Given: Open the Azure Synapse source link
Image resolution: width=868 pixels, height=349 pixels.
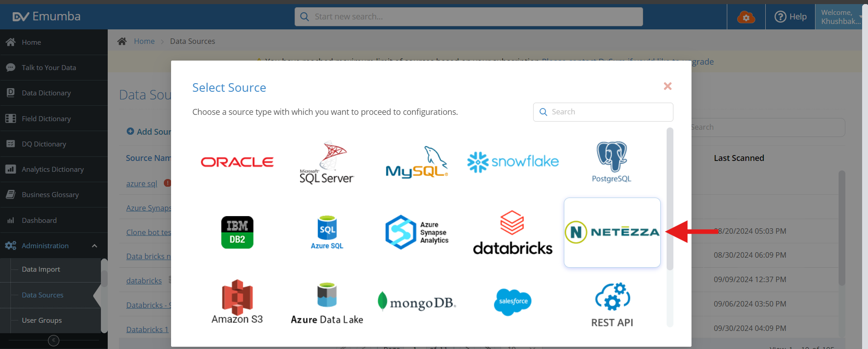Looking at the screenshot, I should pos(148,208).
